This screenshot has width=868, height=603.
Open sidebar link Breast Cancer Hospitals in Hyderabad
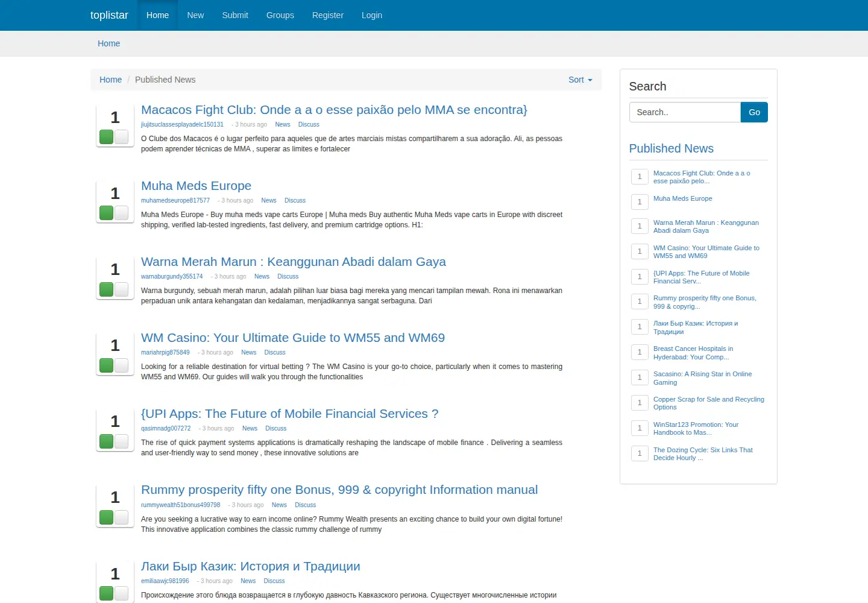click(x=693, y=353)
